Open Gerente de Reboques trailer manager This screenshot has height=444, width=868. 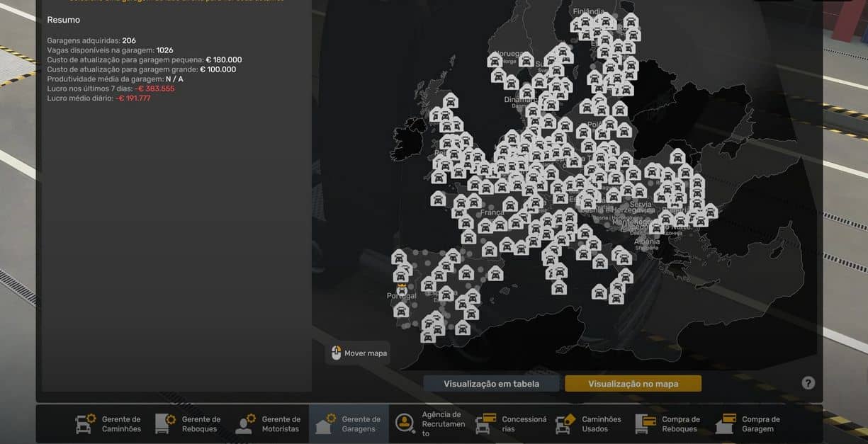pos(188,423)
